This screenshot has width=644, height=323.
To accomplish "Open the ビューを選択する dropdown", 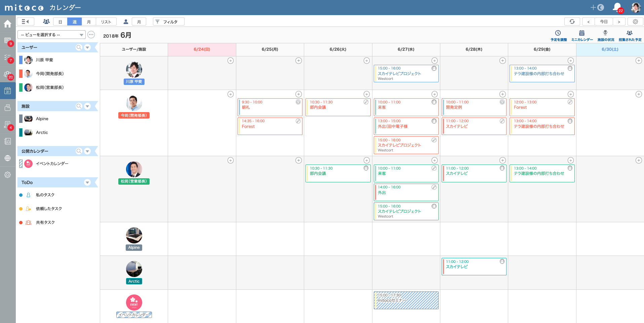I will (x=51, y=35).
